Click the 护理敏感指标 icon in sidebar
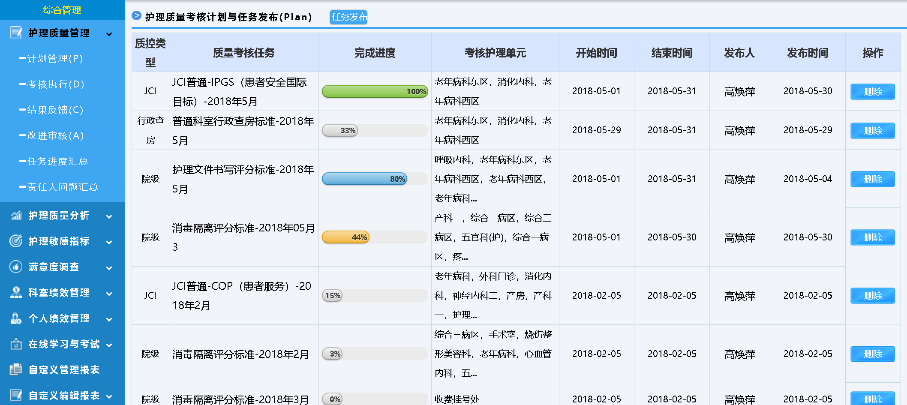The image size is (907, 405). click(16, 241)
